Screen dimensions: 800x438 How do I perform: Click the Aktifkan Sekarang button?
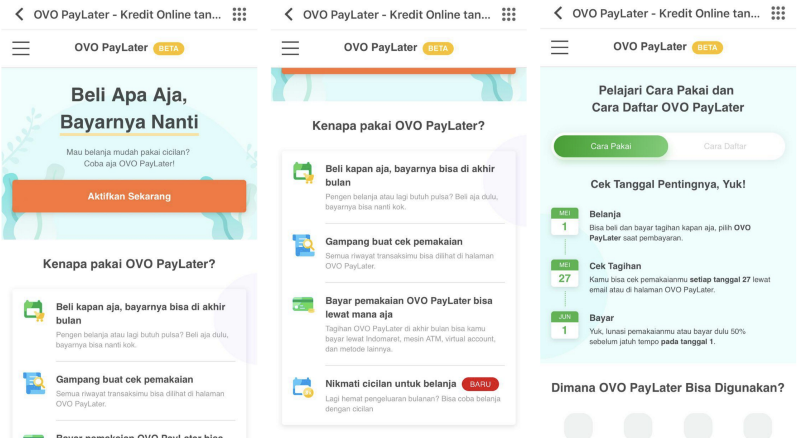point(129,196)
